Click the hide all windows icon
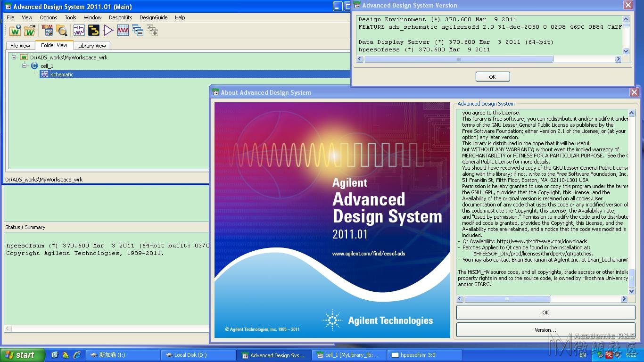This screenshot has width=644, height=362. point(138,31)
